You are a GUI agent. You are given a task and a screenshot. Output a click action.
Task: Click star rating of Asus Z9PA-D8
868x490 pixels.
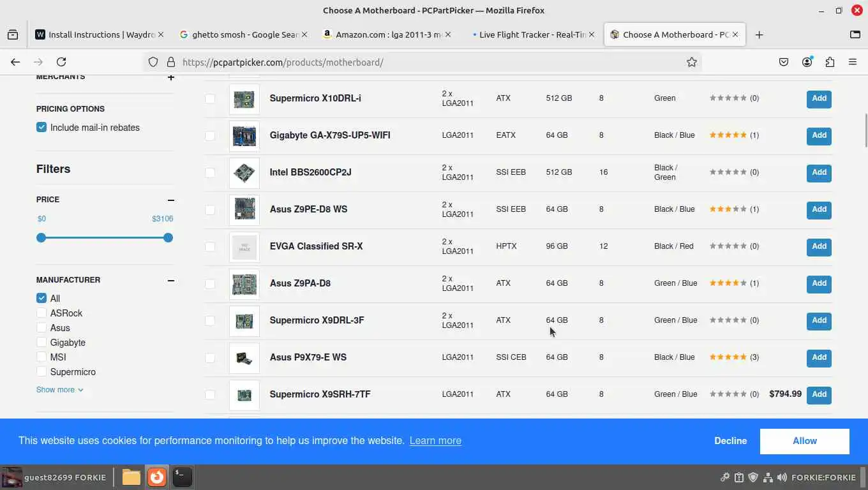tap(728, 283)
